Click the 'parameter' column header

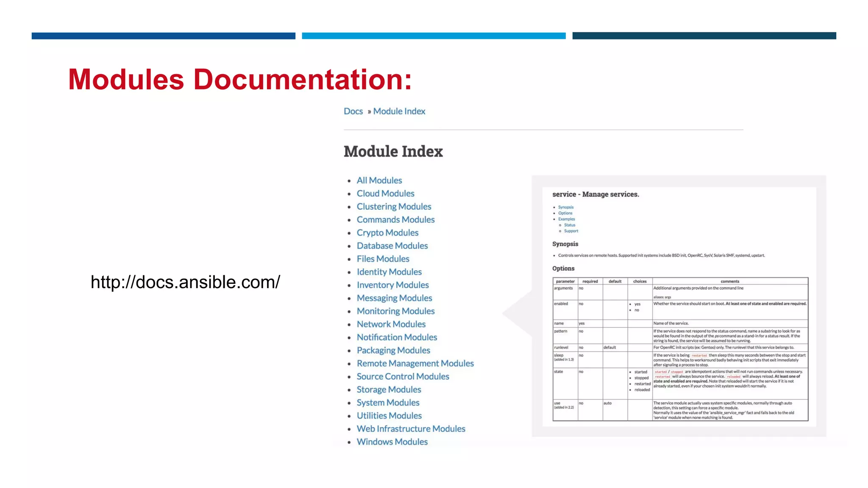pyautogui.click(x=565, y=281)
